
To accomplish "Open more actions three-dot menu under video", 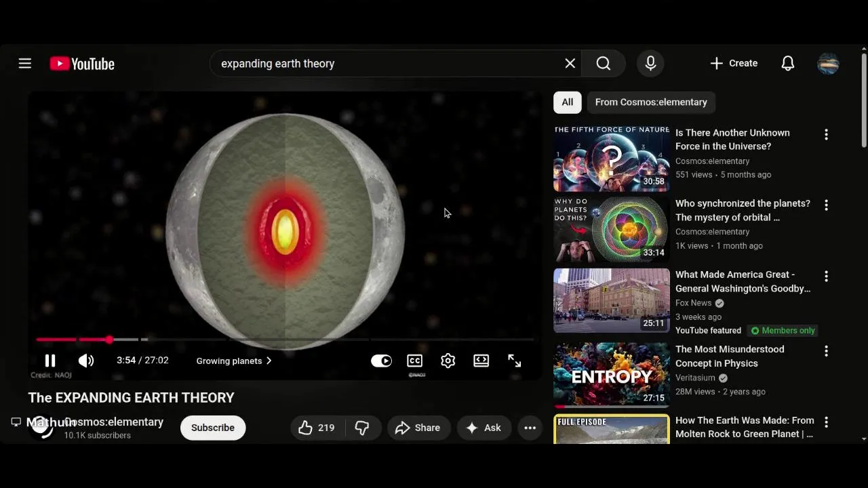I will click(x=530, y=428).
